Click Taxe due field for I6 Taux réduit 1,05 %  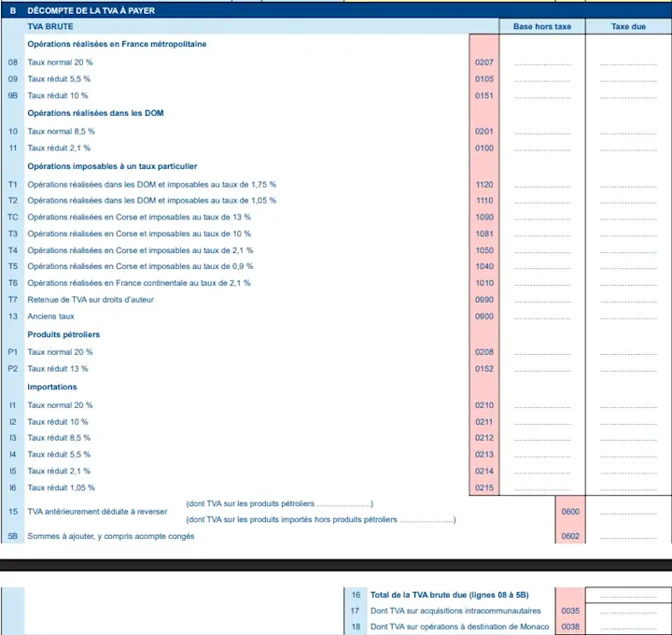point(628,488)
